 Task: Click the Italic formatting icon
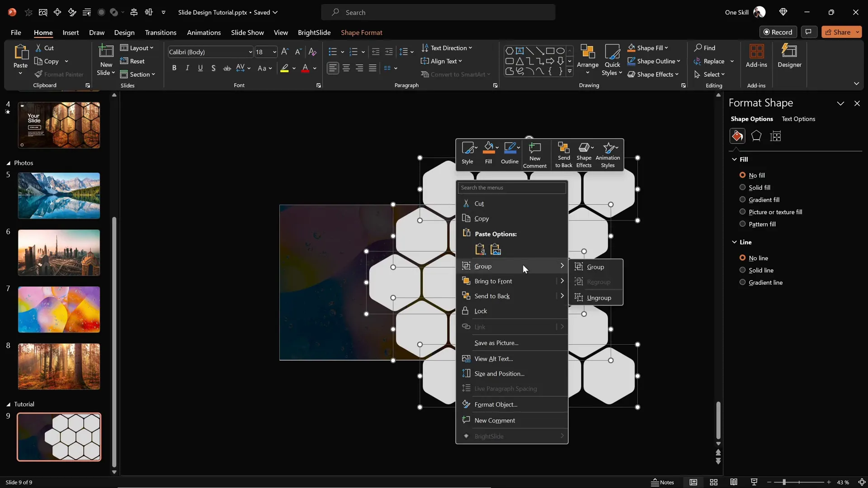pos(187,68)
